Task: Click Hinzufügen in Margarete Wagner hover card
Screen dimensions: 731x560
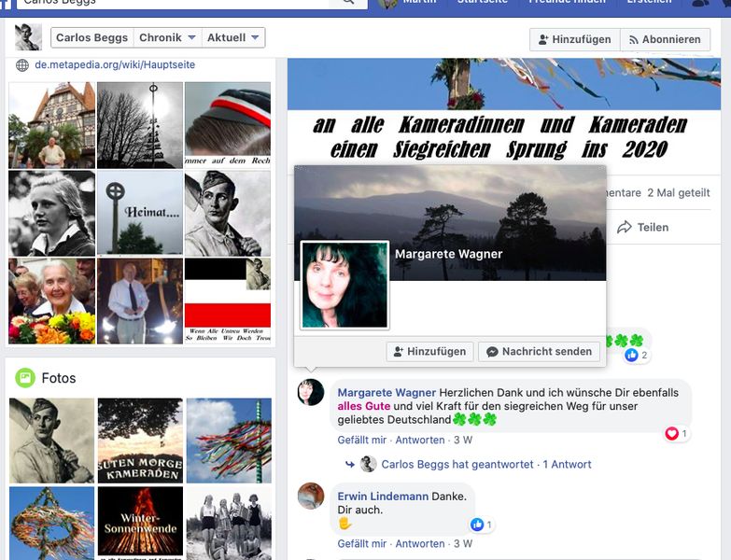Action: click(x=429, y=352)
